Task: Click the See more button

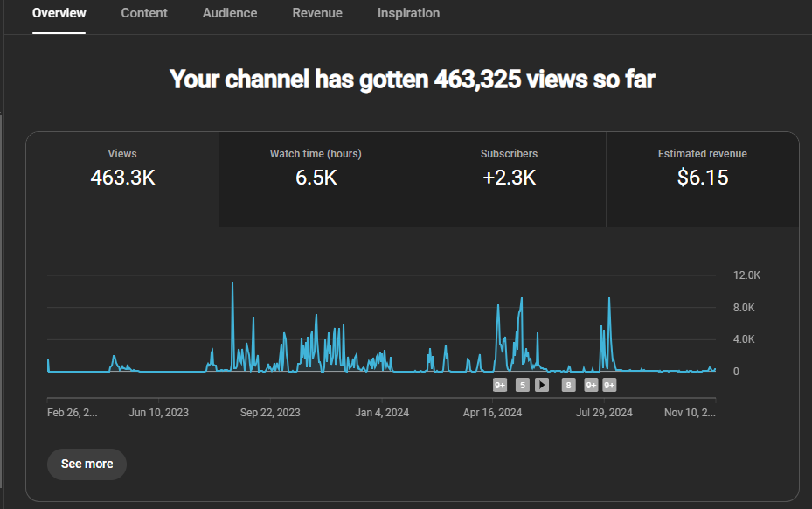Action: click(x=87, y=464)
